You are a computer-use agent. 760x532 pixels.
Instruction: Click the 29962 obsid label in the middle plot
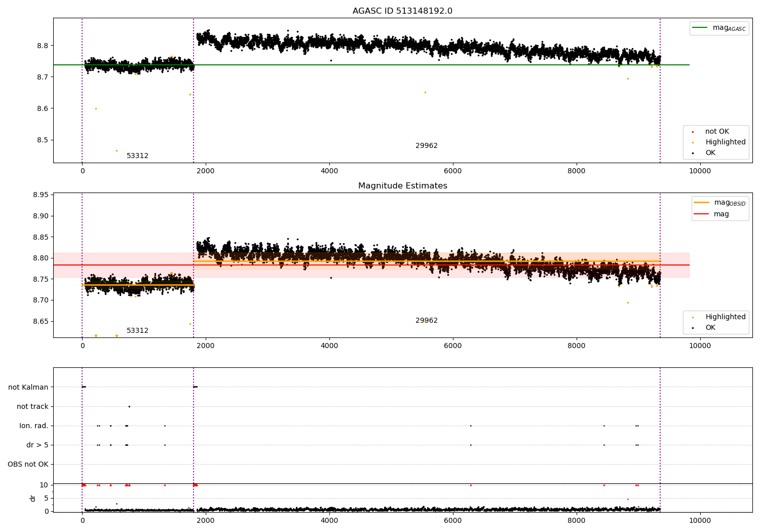[x=427, y=321]
